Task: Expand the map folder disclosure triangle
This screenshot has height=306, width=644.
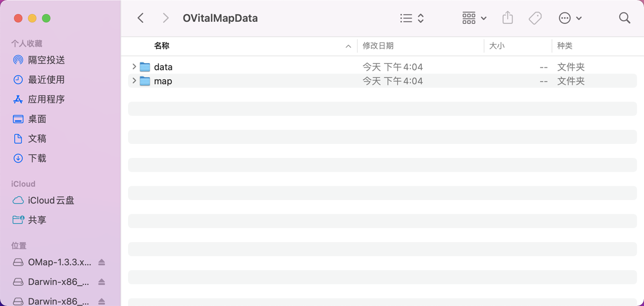Action: coord(134,81)
